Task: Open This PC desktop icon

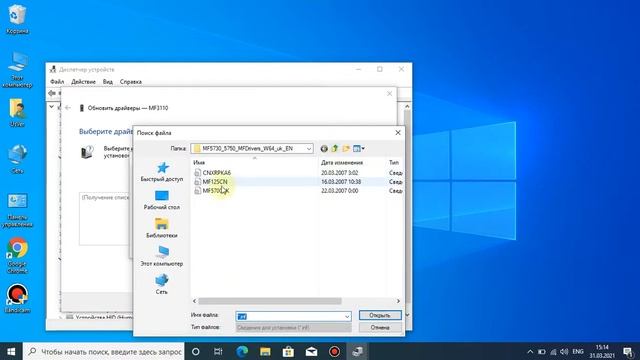Action: pos(17,69)
